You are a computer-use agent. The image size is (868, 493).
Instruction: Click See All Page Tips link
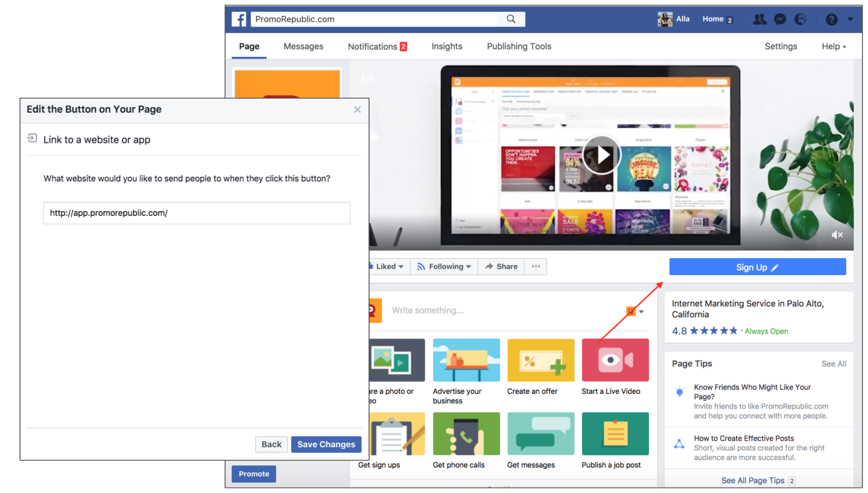tap(753, 480)
